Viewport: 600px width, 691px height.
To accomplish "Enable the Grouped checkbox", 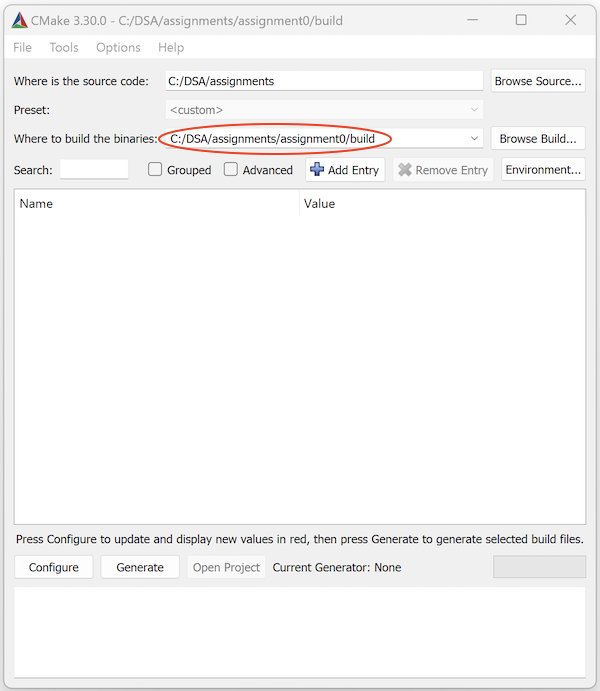I will point(155,170).
